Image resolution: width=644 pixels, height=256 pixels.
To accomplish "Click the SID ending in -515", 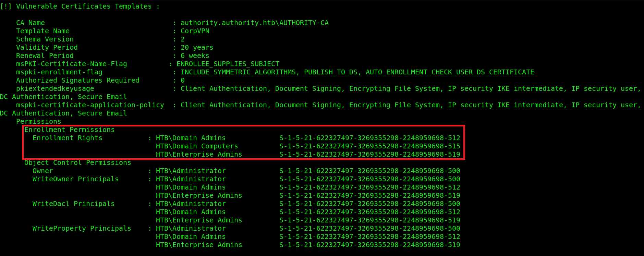I will coord(369,146).
